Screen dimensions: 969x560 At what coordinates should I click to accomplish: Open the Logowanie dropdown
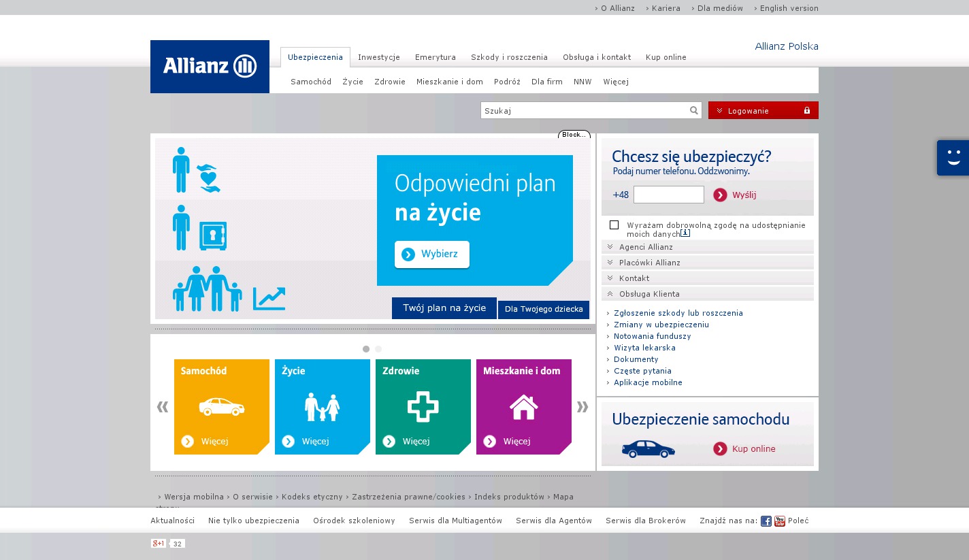click(763, 110)
